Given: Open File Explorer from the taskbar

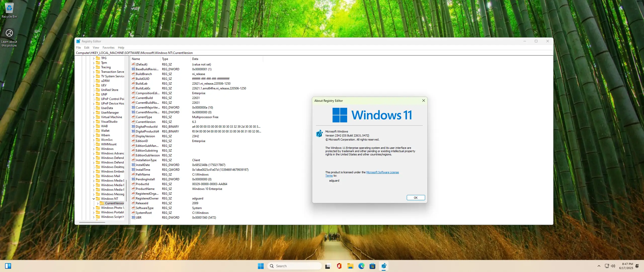Looking at the screenshot, I should (350, 266).
